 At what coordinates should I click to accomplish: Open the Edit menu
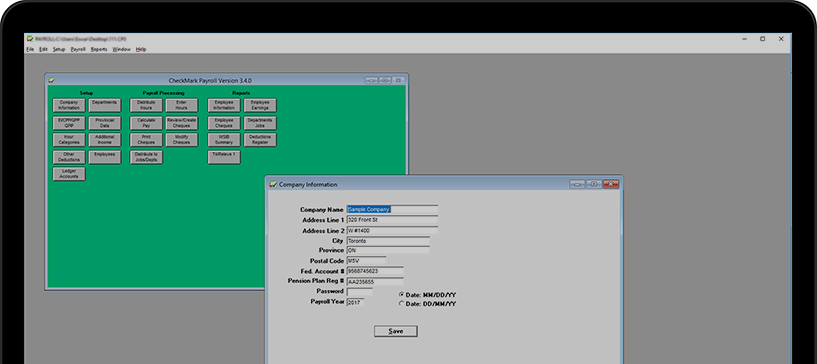(43, 49)
